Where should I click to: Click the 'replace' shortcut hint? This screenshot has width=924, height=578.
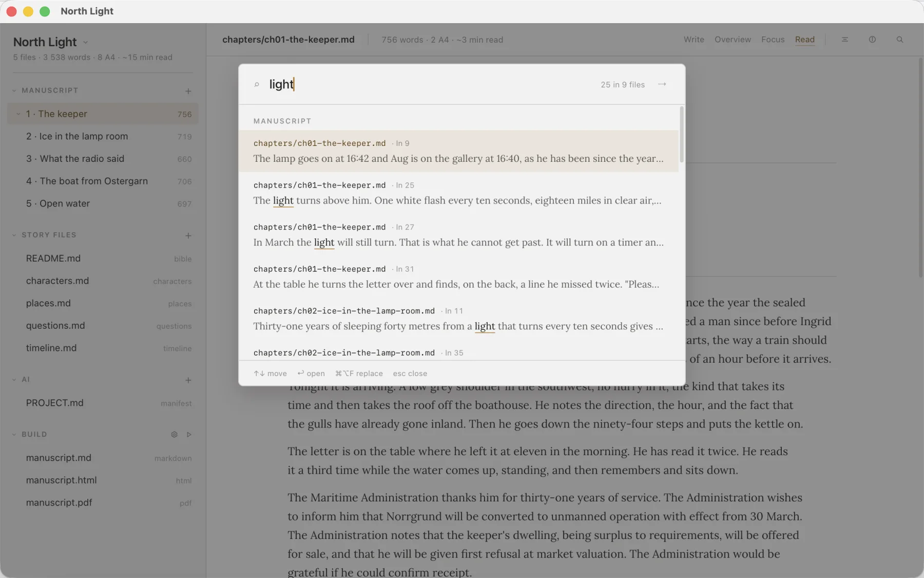click(x=359, y=374)
